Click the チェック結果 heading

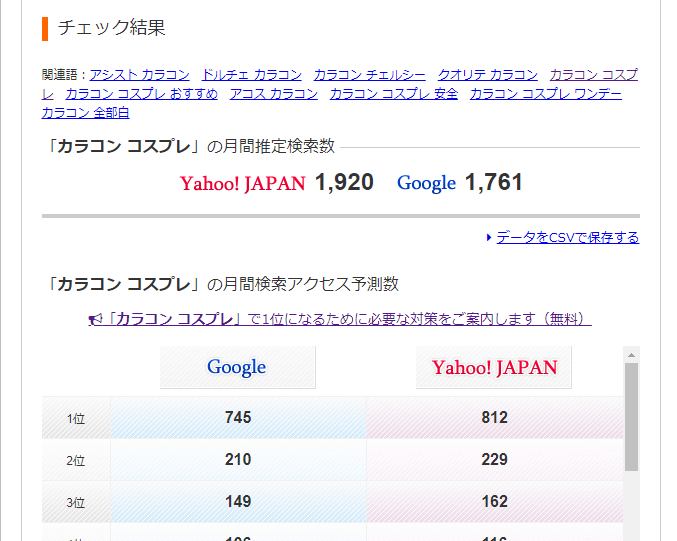click(112, 28)
